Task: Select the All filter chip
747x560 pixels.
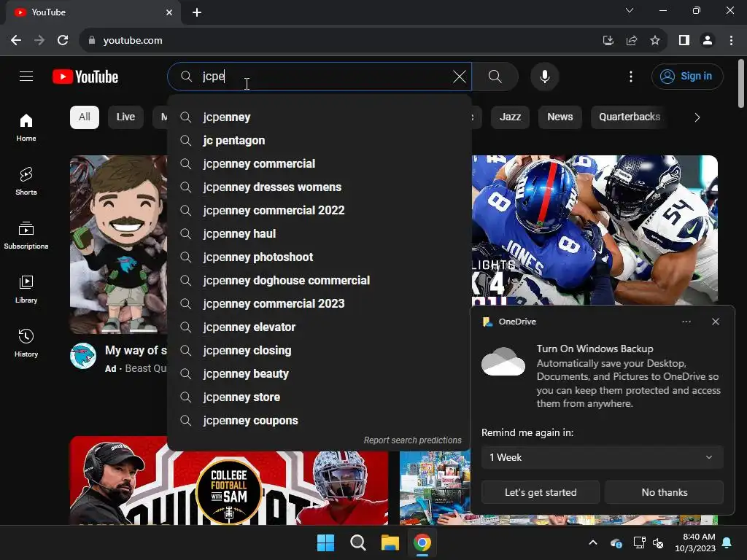Action: (x=85, y=117)
